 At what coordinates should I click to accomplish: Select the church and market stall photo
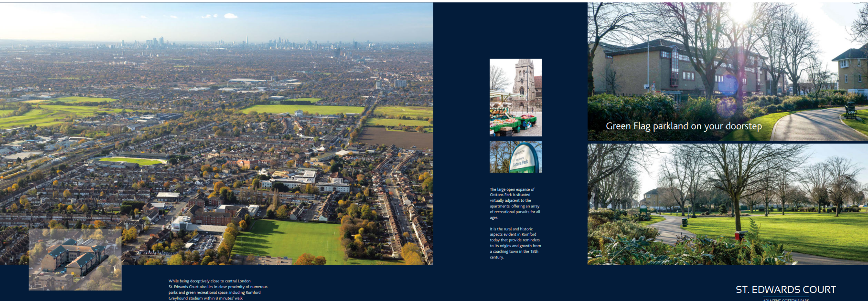(515, 97)
